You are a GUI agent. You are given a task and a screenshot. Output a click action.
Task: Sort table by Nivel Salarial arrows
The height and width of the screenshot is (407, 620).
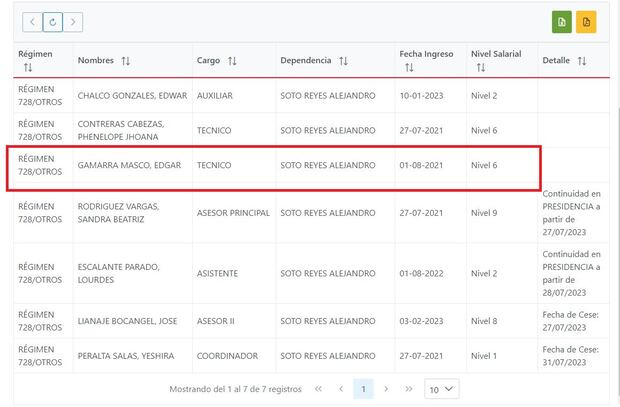480,68
